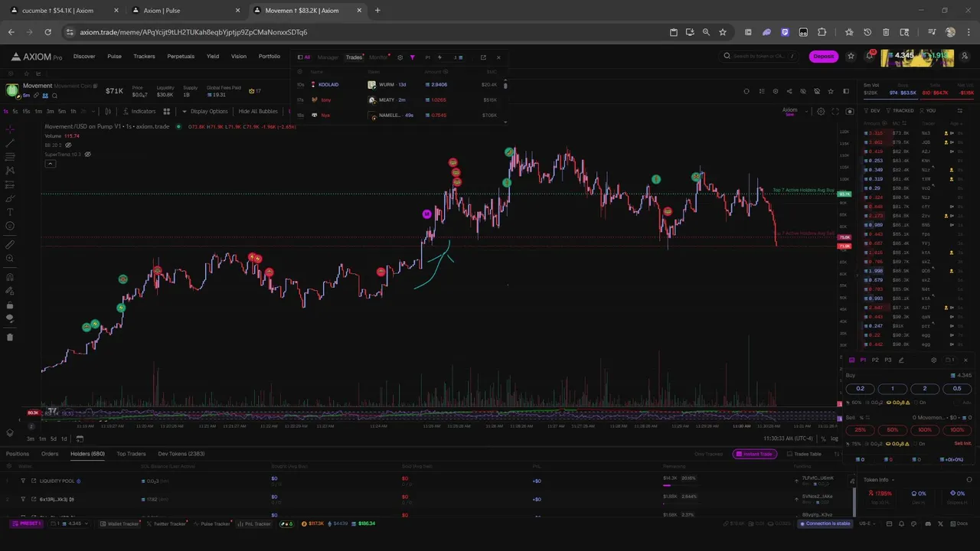Image resolution: width=980 pixels, height=551 pixels.
Task: Open the PnL Tracker in the status bar
Action: 254,523
